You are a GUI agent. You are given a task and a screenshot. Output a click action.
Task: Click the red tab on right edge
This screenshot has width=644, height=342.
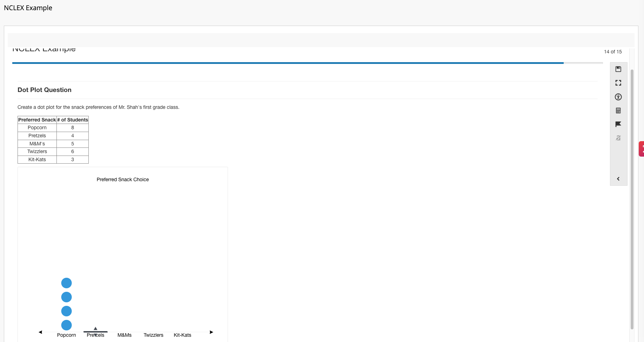tap(641, 149)
